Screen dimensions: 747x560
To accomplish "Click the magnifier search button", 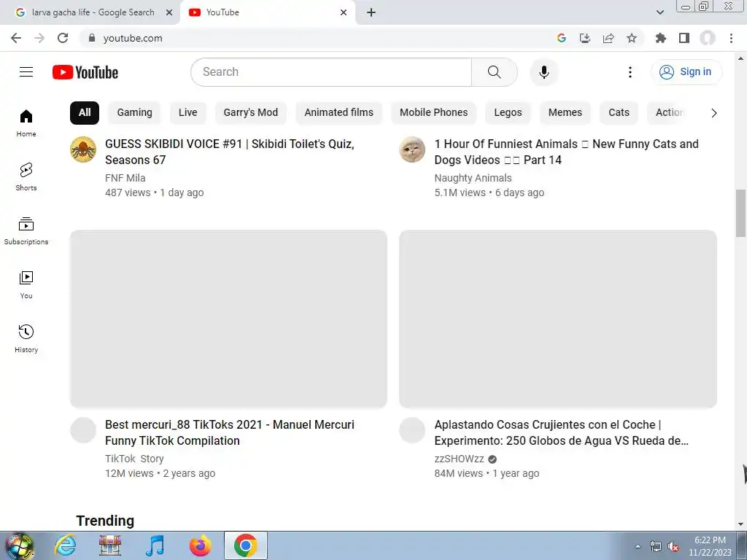I will click(x=494, y=72).
